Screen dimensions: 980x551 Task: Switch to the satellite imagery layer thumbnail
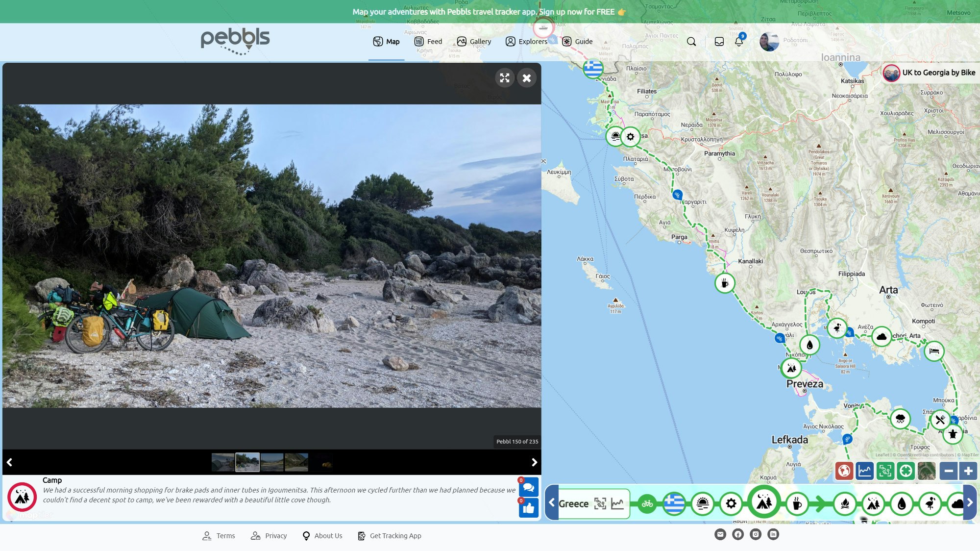click(927, 471)
